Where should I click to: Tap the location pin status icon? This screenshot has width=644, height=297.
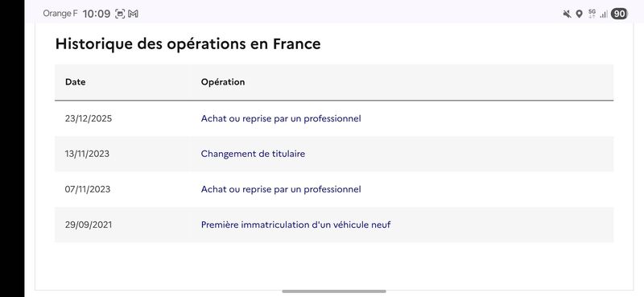coord(579,14)
